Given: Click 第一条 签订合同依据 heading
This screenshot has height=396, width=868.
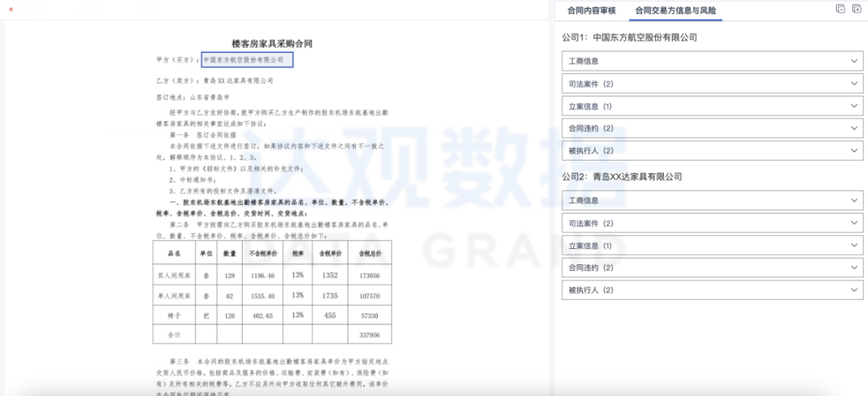Looking at the screenshot, I should (x=203, y=134).
